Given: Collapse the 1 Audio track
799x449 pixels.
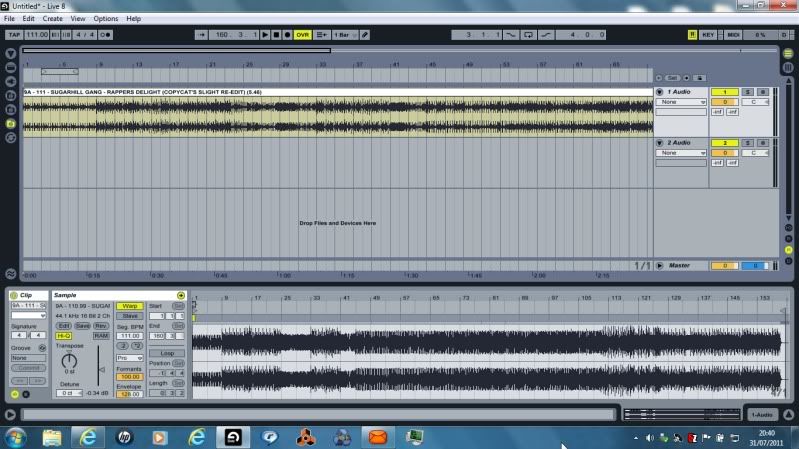Looking at the screenshot, I should pos(659,92).
